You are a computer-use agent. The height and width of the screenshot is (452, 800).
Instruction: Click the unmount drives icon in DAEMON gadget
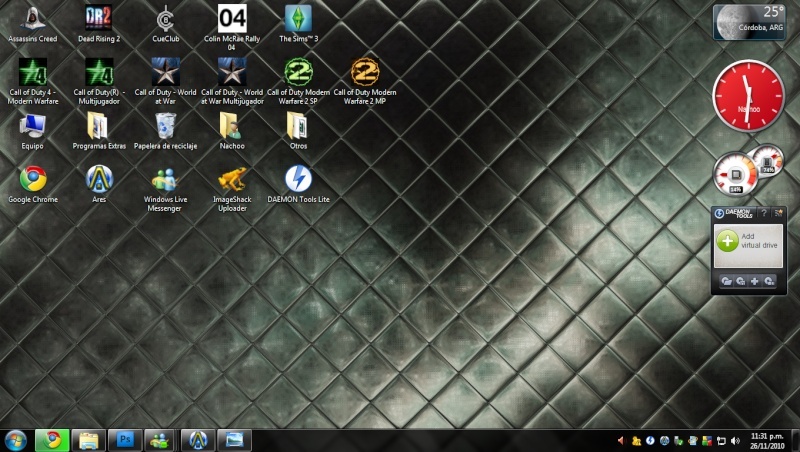click(769, 281)
